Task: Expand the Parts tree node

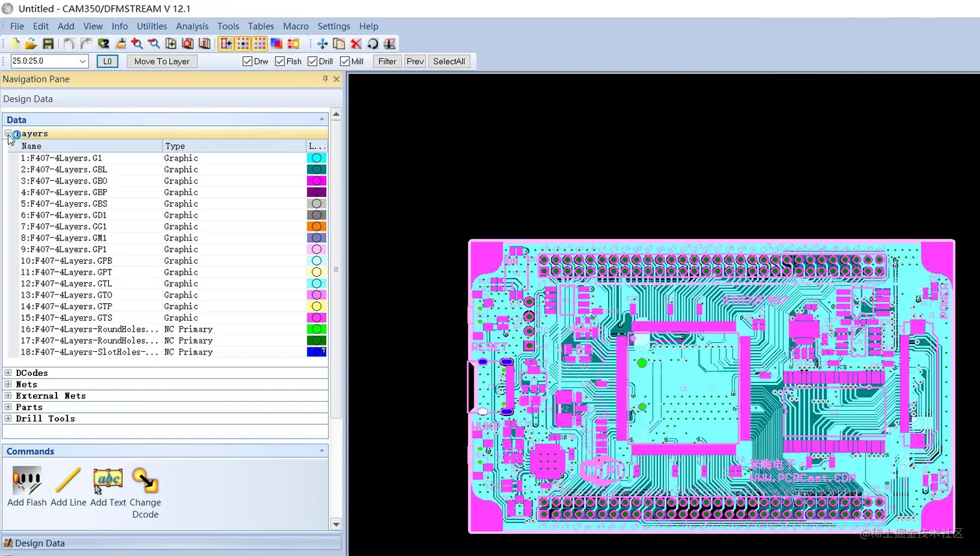Action: (x=8, y=407)
